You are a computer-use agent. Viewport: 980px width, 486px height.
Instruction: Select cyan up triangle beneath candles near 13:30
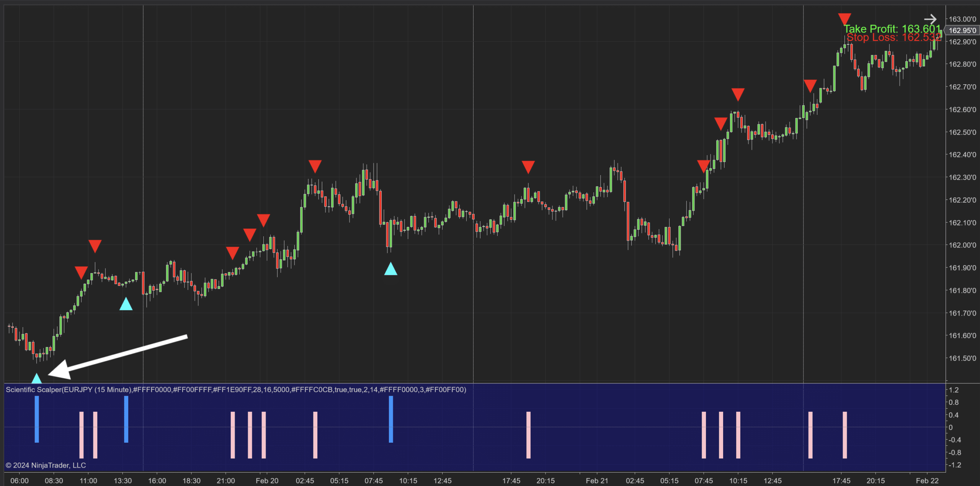126,304
